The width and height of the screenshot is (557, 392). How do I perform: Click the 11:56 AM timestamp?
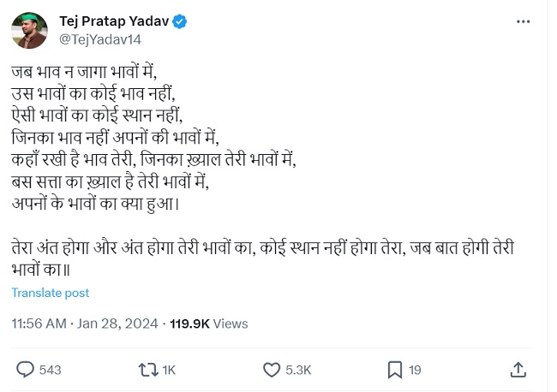39,324
